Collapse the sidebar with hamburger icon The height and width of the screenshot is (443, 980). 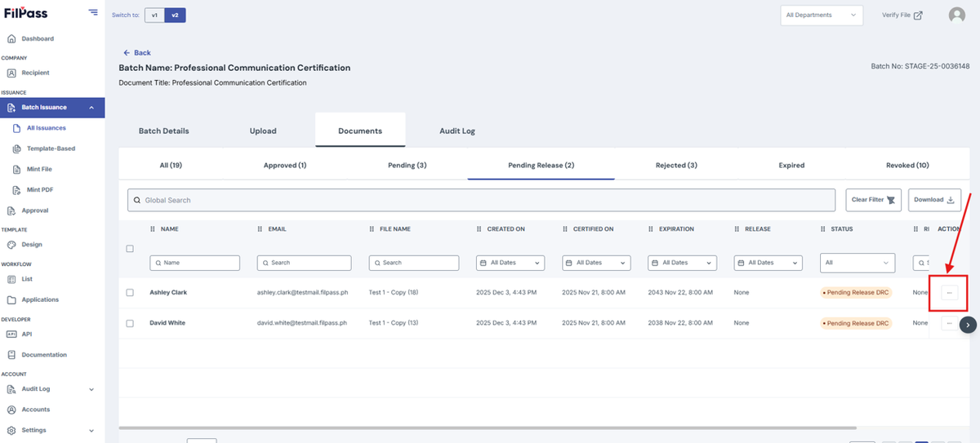pyautogui.click(x=93, y=13)
